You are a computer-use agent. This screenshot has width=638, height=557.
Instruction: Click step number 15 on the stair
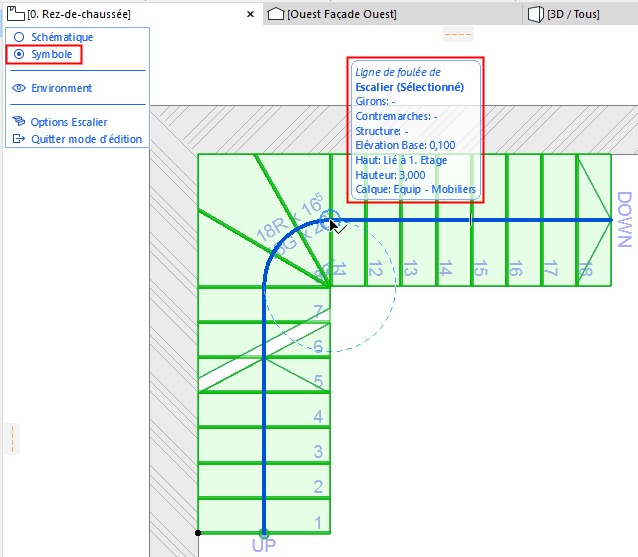click(x=481, y=269)
